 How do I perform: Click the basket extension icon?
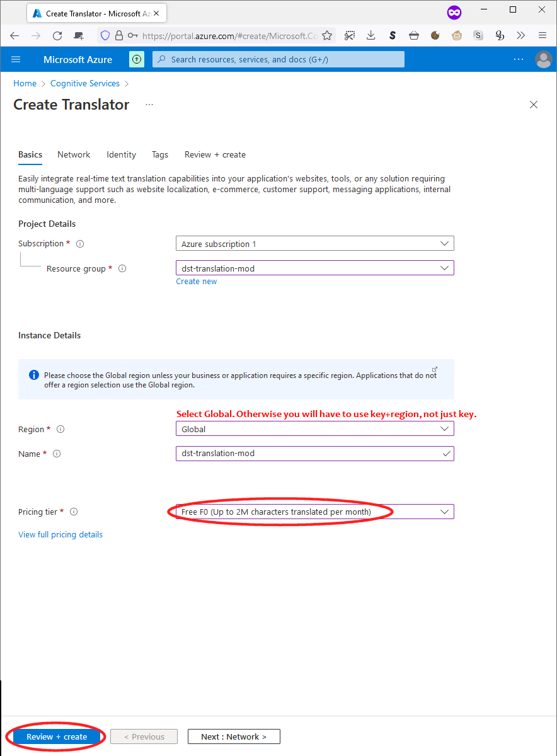pyautogui.click(x=414, y=36)
